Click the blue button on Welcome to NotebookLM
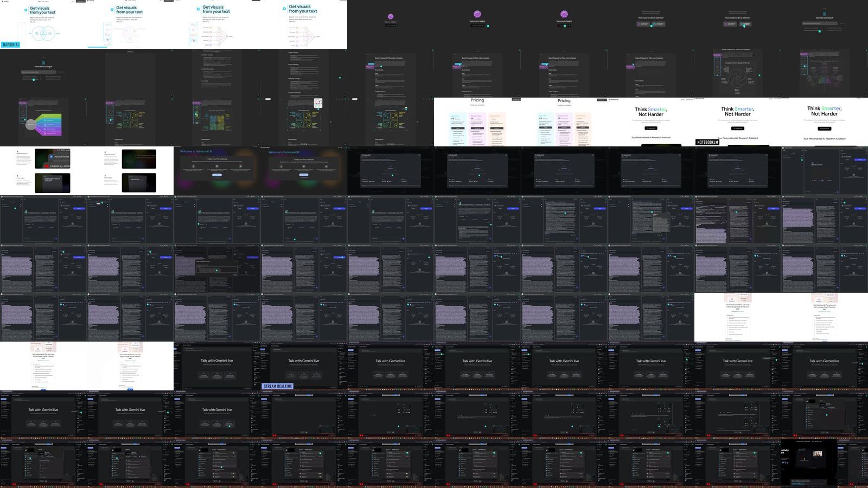The width and height of the screenshot is (868, 488). [x=217, y=175]
